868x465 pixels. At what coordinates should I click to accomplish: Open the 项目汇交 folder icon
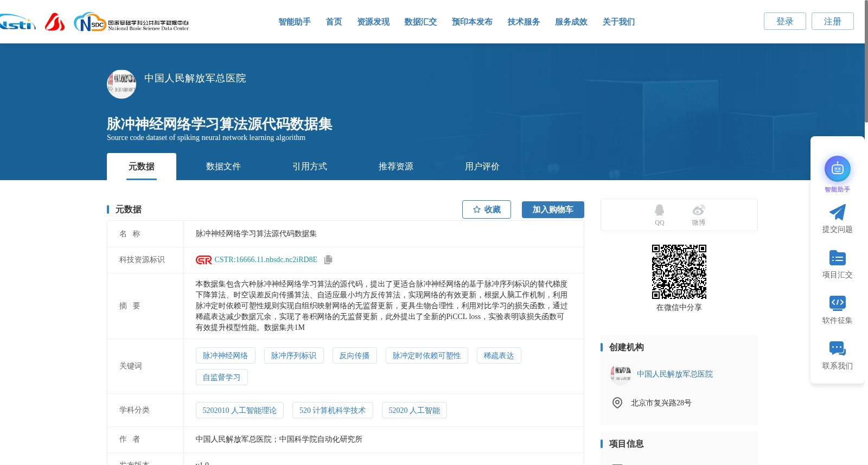coord(837,258)
